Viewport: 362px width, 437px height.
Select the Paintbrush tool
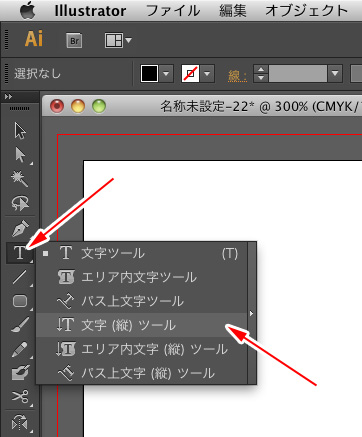[x=20, y=325]
